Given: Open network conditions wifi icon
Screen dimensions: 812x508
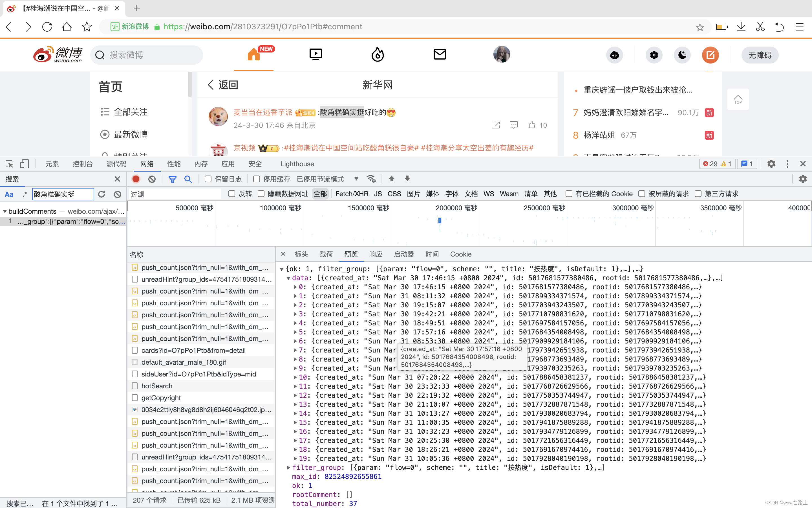Looking at the screenshot, I should pos(371,179).
